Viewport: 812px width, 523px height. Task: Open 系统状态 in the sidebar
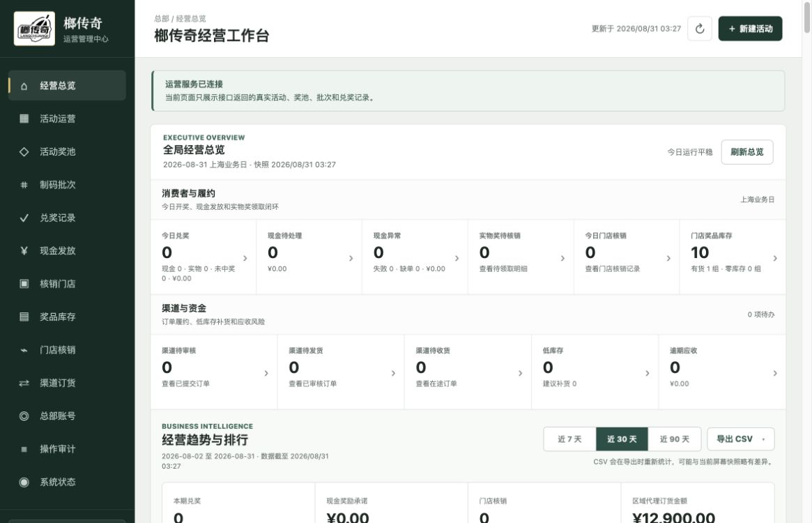(x=67, y=482)
